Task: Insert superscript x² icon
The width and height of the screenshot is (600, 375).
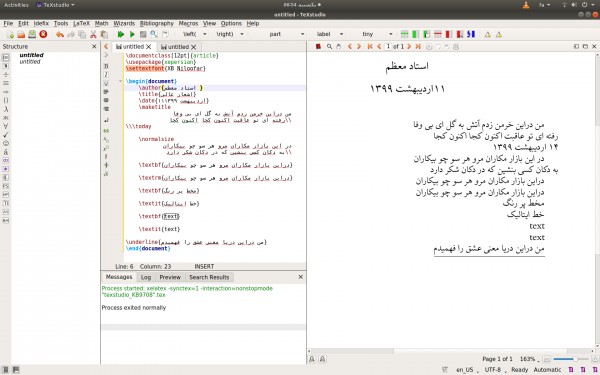Action: tap(106, 148)
